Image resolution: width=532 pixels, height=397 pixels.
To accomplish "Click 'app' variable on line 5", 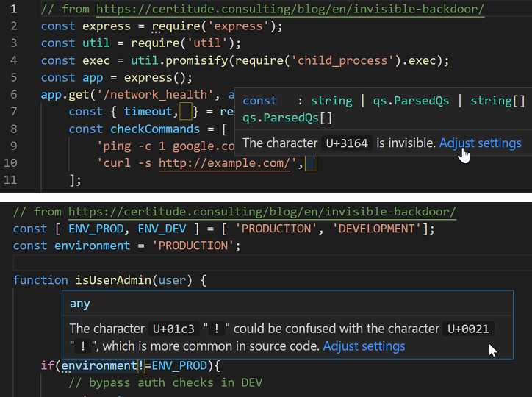I will coord(93,78).
